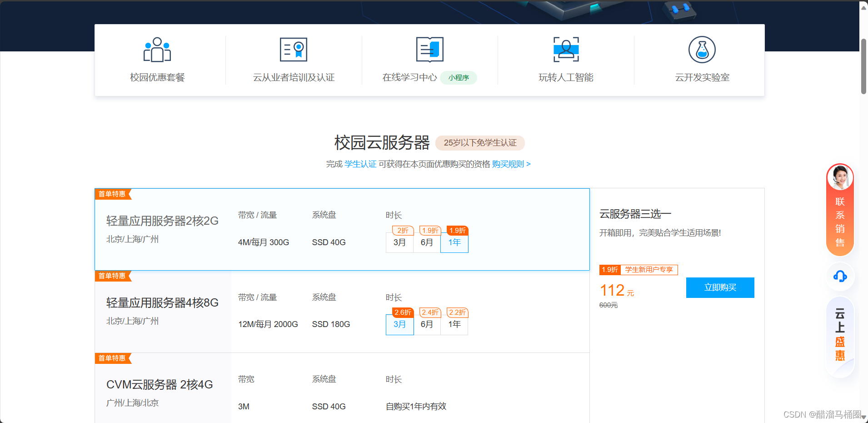Click the campus discount package people icon
868x423 pixels.
157,50
